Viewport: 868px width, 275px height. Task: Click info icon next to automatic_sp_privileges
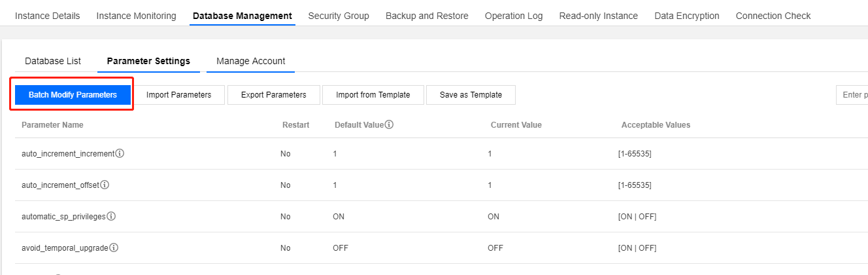tap(111, 217)
